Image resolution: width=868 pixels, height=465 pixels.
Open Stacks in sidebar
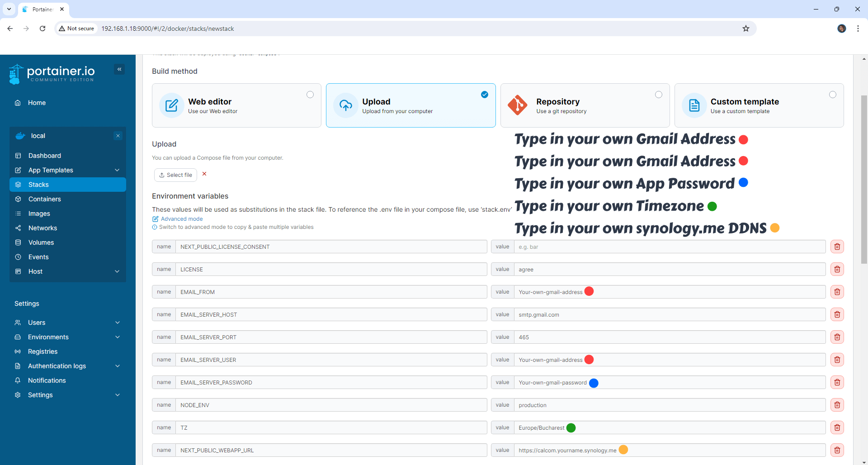click(x=68, y=185)
